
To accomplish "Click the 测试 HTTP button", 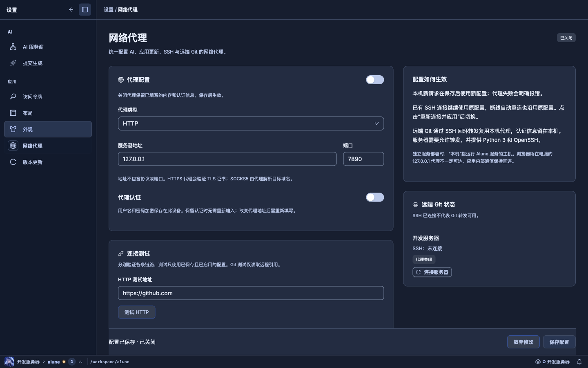I will pyautogui.click(x=137, y=312).
